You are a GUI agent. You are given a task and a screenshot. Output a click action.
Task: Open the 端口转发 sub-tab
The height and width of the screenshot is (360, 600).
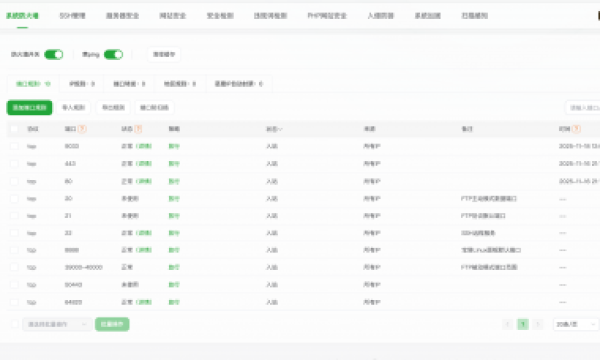(x=129, y=84)
